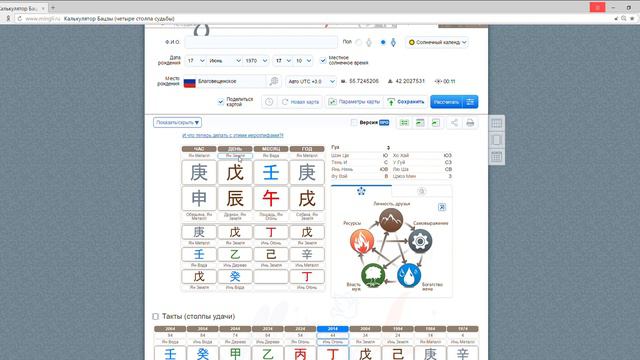This screenshot has height=360, width=640.
Task: Select the ГОД pillar column header
Action: tap(307, 149)
